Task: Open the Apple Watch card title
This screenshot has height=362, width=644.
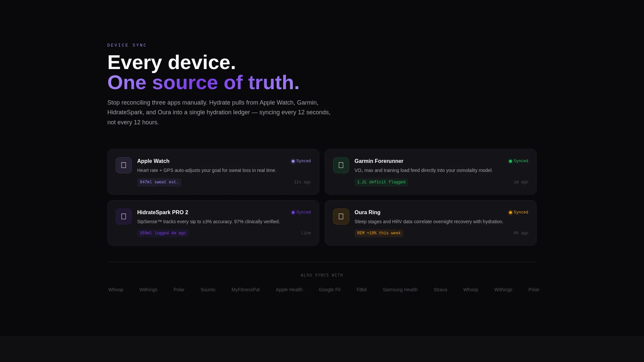Action: (153, 161)
